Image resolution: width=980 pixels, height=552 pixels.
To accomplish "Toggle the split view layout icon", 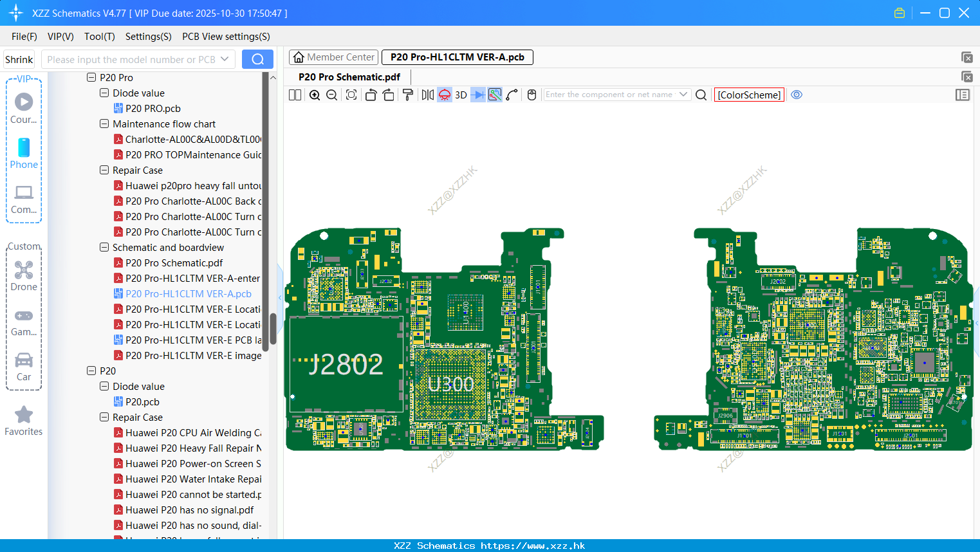I will point(295,95).
